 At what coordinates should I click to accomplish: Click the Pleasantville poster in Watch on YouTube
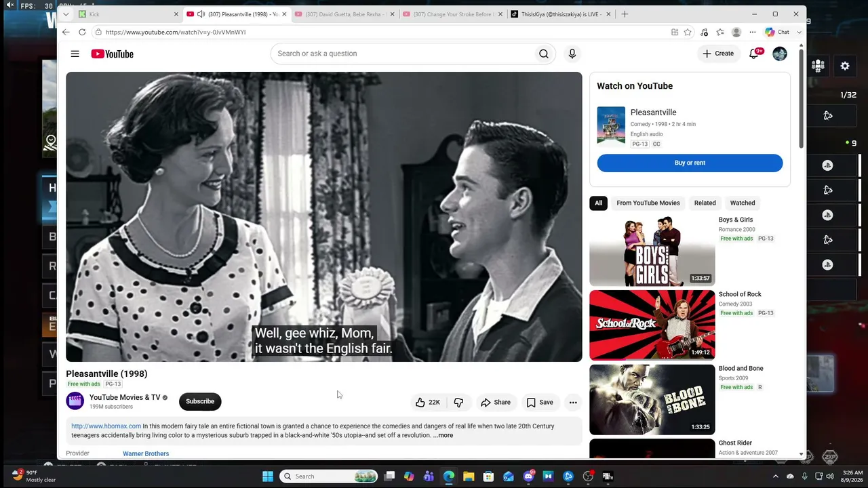click(611, 125)
